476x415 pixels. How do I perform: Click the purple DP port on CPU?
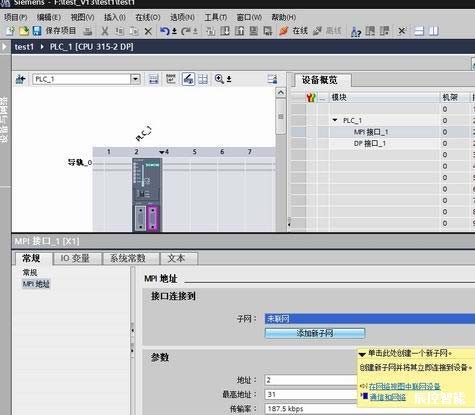coord(153,218)
